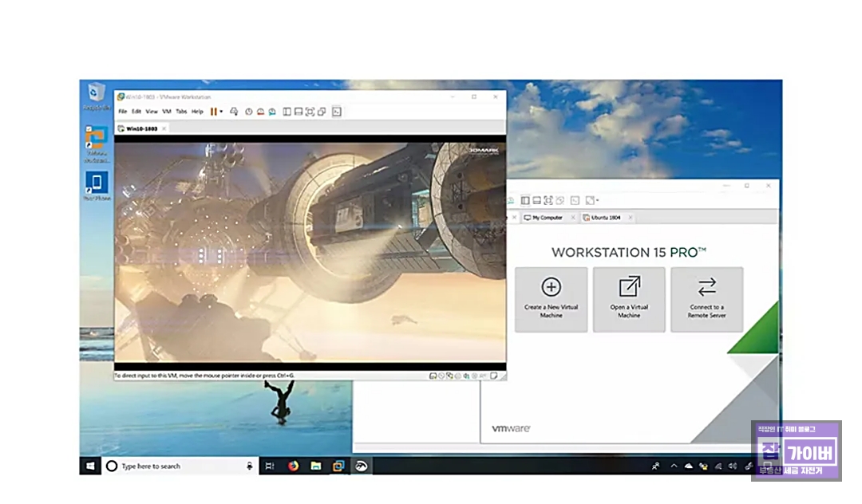
Task: Open the Edit menu
Action: click(136, 112)
